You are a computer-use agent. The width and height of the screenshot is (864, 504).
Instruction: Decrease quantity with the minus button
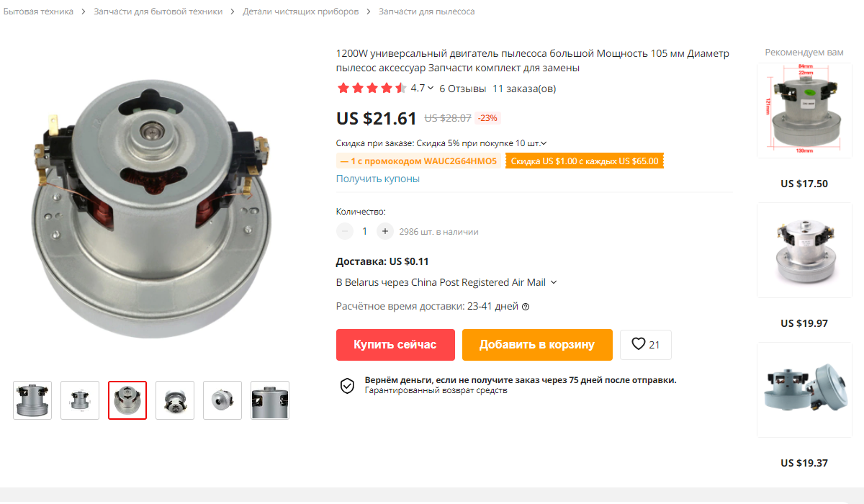pyautogui.click(x=345, y=231)
